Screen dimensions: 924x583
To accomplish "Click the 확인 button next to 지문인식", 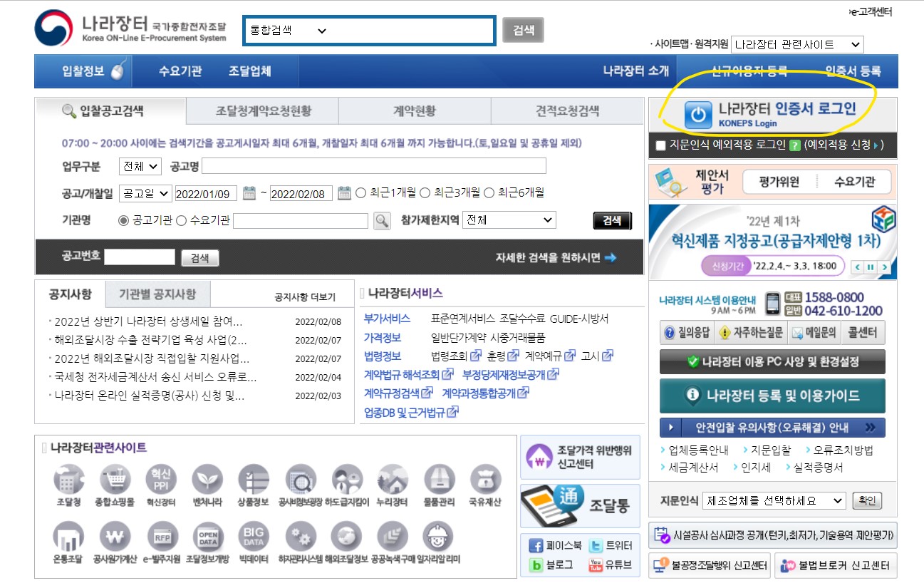I will point(867,500).
